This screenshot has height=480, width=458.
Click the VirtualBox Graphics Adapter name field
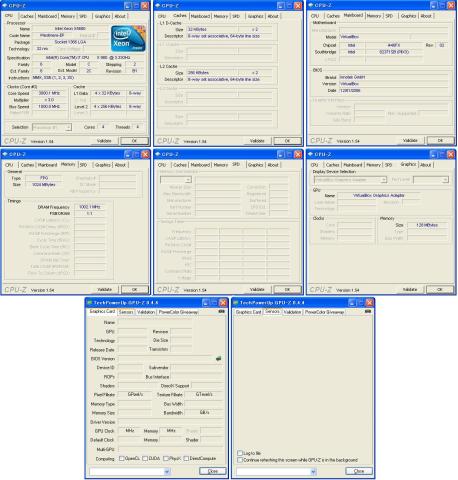(x=379, y=195)
